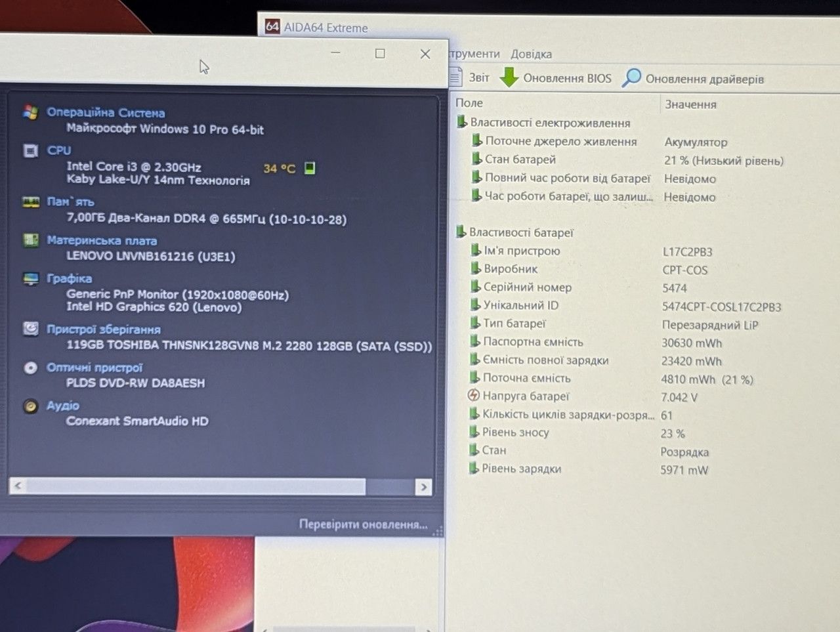Click the Windows flag icon beside Операційна Система
This screenshot has height=632, width=840.
coord(30,112)
